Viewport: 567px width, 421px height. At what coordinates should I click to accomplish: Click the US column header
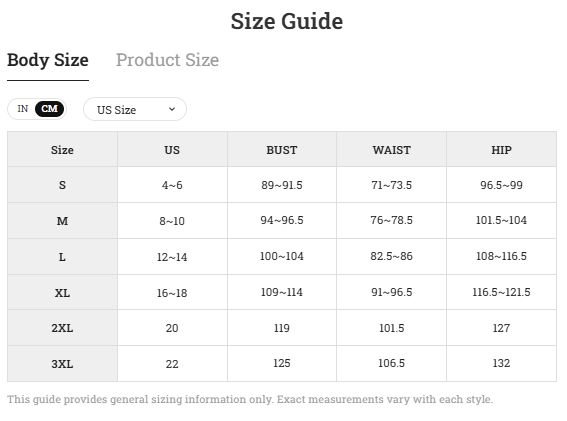pos(172,149)
